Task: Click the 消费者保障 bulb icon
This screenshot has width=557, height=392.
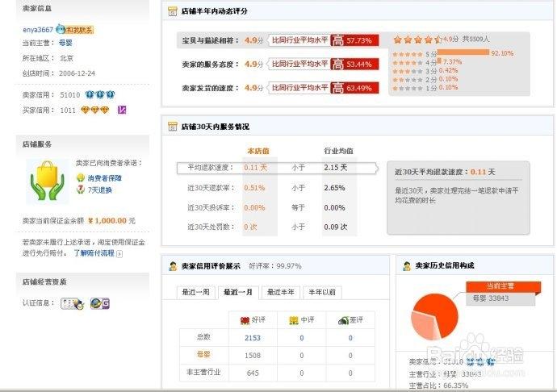Action: point(81,177)
